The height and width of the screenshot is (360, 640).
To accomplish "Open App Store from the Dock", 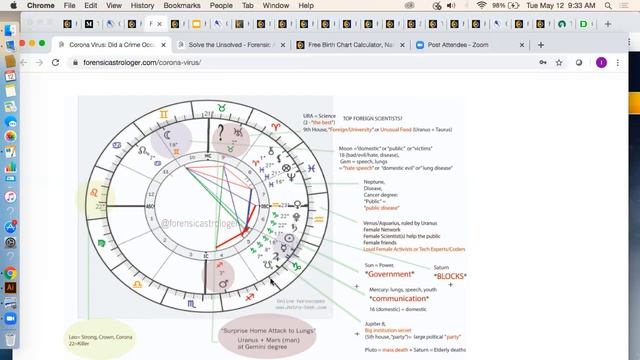I will click(10, 227).
